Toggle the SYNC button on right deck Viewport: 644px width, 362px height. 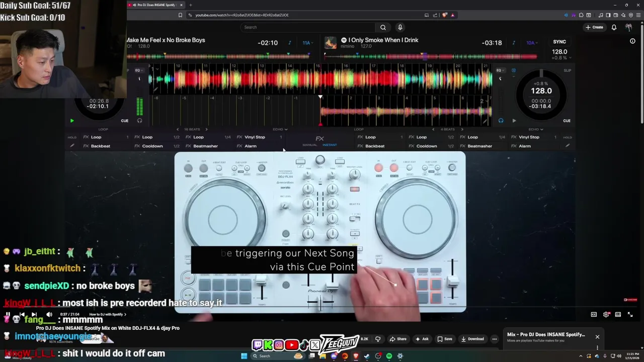[559, 42]
